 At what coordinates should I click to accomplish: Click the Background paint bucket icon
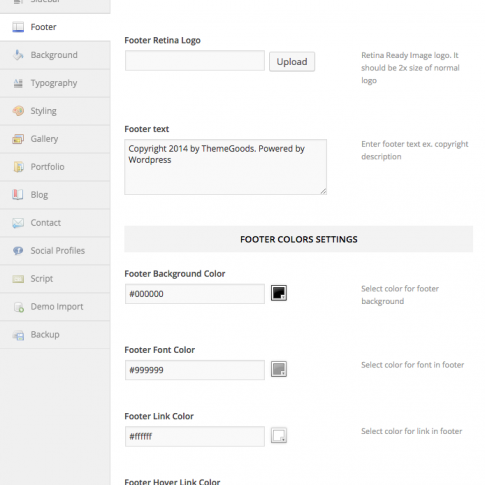(x=18, y=55)
